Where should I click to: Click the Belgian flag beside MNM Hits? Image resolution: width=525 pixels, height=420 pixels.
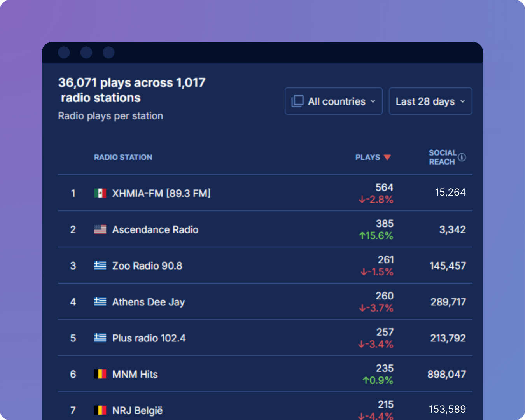pos(100,374)
